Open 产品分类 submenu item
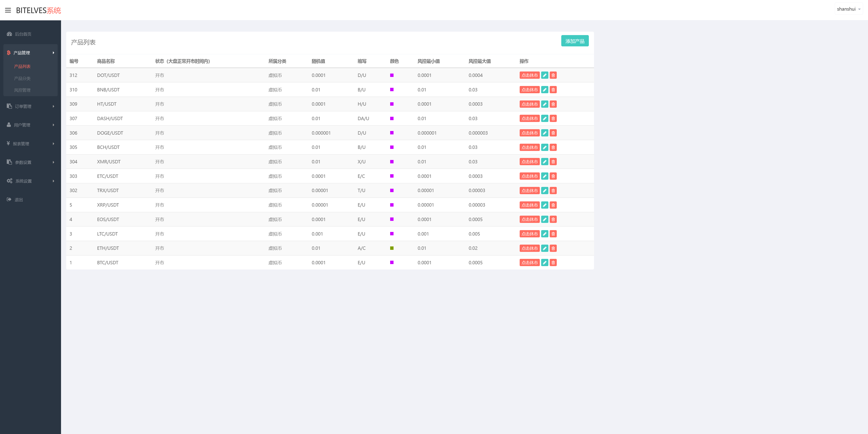 (x=22, y=78)
